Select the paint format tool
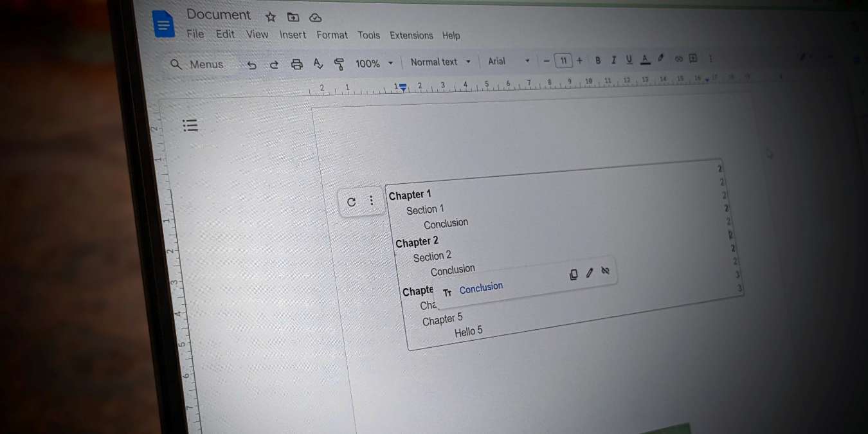Screen dimensions: 868x434 click(339, 64)
